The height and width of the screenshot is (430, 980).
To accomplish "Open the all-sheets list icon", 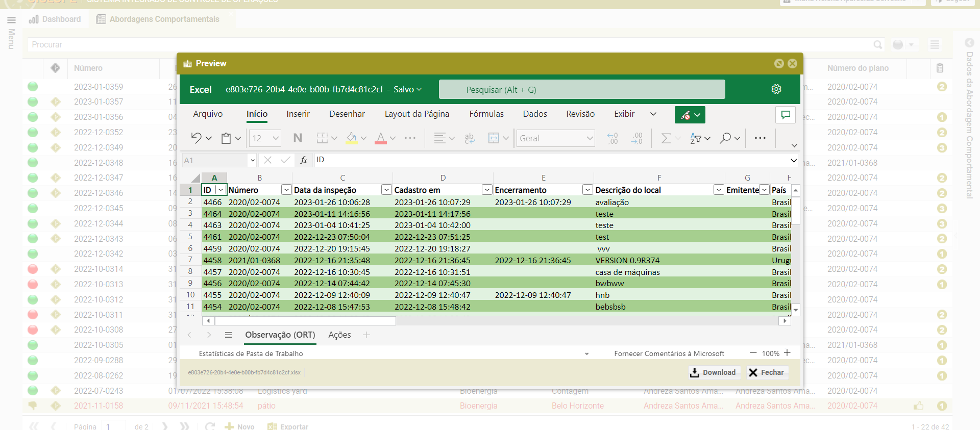I will (229, 335).
